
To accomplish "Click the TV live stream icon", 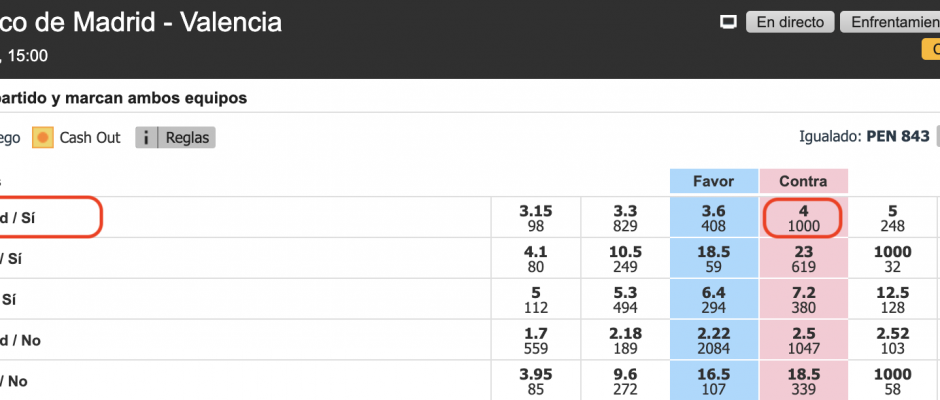I will click(728, 23).
